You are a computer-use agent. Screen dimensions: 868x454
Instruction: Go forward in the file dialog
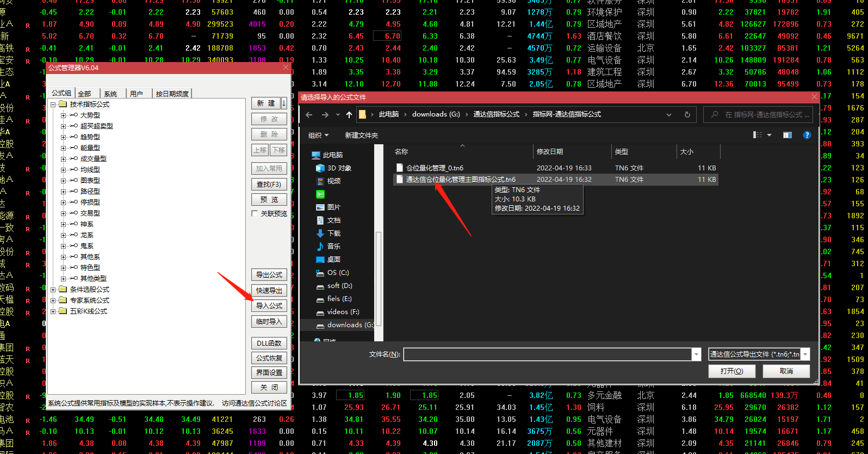325,115
